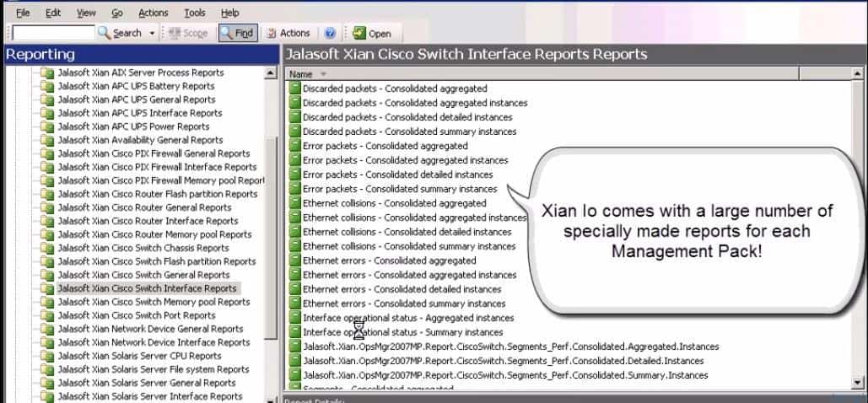Select Jalasoft Xian Cisco Router Flash partition Reports
Viewport: 868px width, 403px height.
coord(158,194)
